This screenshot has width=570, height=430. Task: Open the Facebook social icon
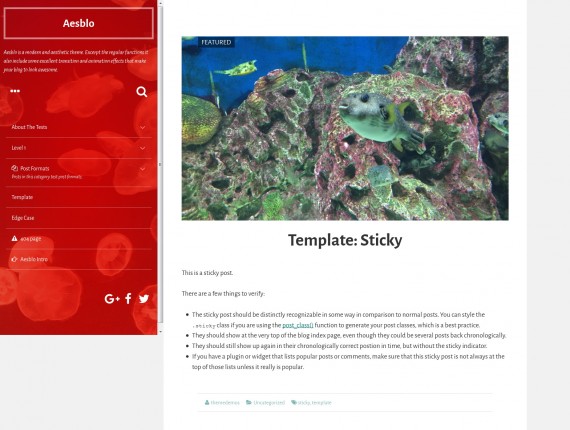[128, 298]
